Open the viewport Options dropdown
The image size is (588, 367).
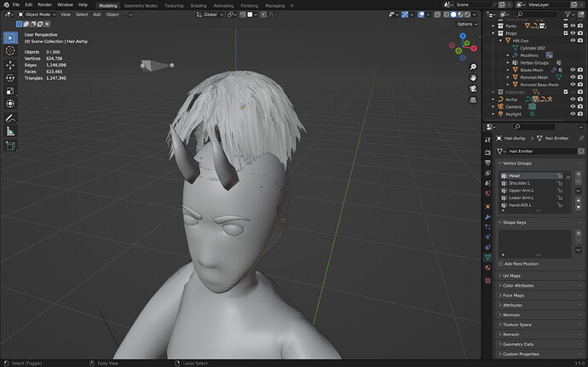pyautogui.click(x=467, y=24)
